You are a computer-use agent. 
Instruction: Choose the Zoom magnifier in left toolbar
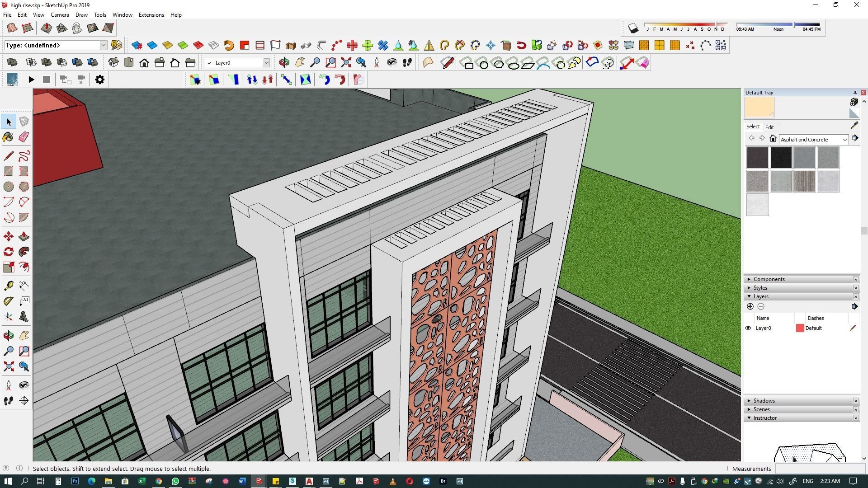pos(8,351)
